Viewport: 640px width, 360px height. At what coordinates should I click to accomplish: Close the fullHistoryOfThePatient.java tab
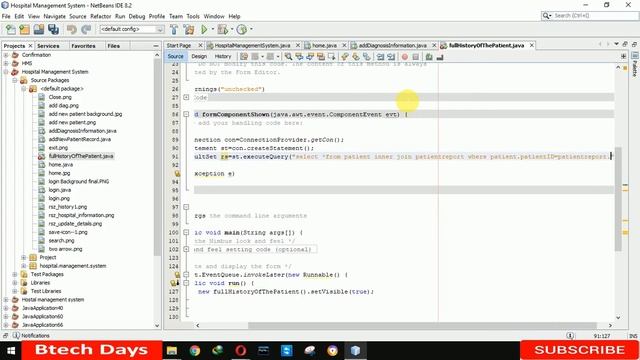coord(531,45)
